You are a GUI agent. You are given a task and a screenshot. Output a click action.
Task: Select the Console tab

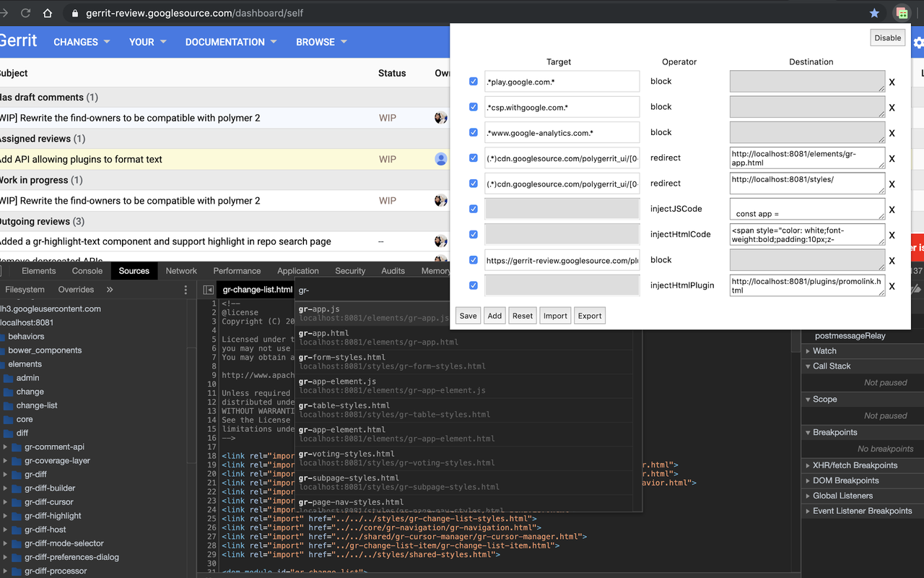pos(87,270)
